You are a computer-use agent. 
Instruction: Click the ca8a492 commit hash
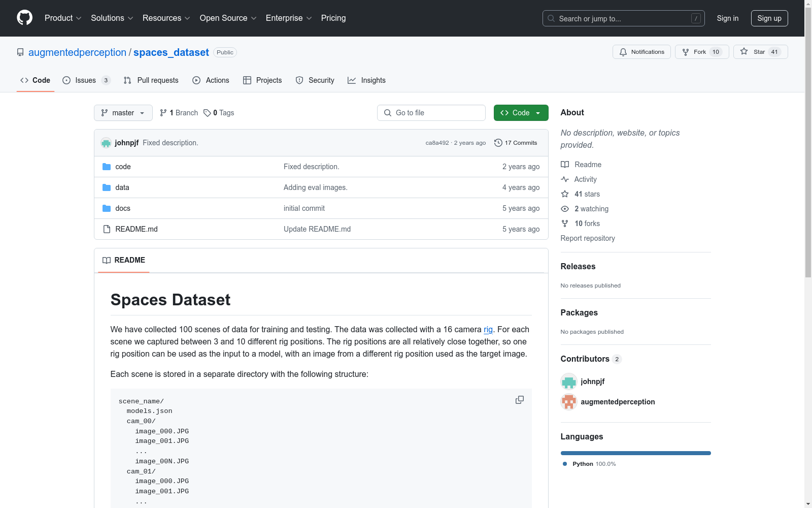click(x=437, y=143)
